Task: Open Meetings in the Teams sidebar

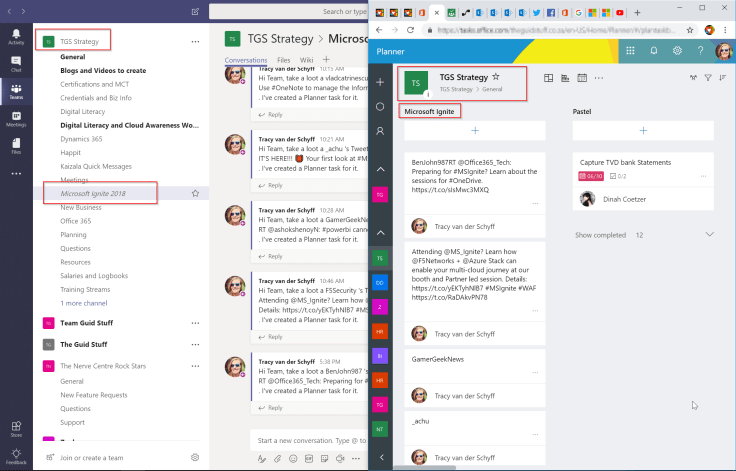Action: click(x=16, y=120)
